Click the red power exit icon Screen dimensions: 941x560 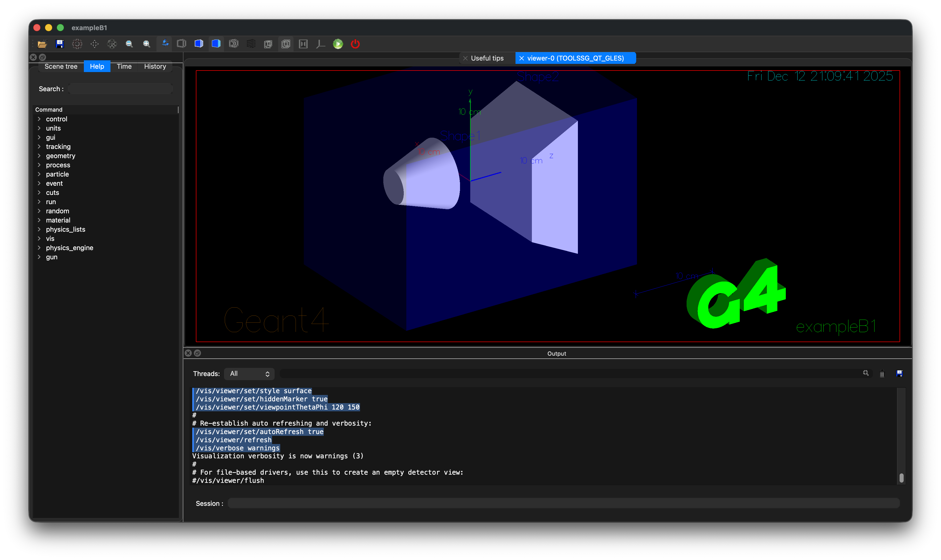coord(355,44)
